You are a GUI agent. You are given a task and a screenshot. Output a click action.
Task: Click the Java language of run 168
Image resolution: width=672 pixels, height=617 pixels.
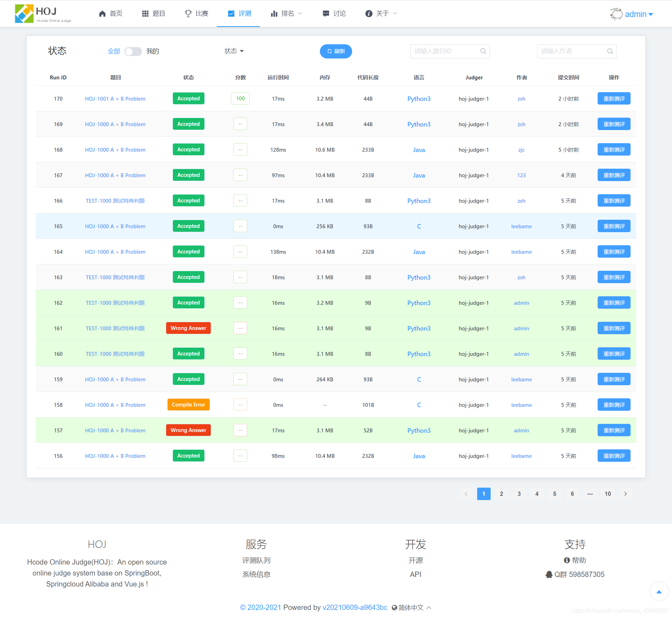(419, 150)
